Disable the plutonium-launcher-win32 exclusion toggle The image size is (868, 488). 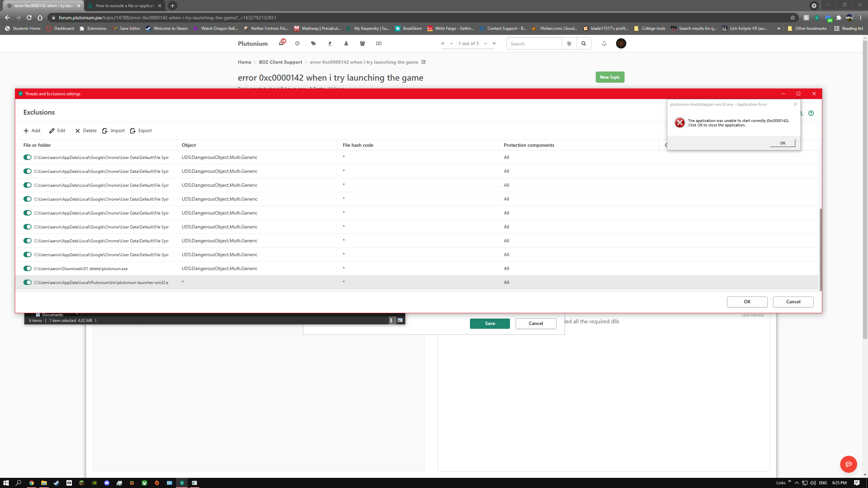(x=27, y=282)
